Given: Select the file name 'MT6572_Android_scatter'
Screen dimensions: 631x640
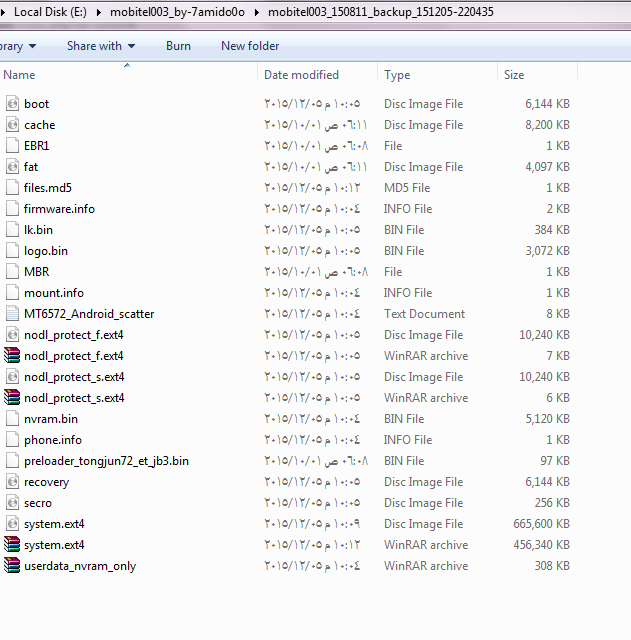Looking at the screenshot, I should (89, 314).
